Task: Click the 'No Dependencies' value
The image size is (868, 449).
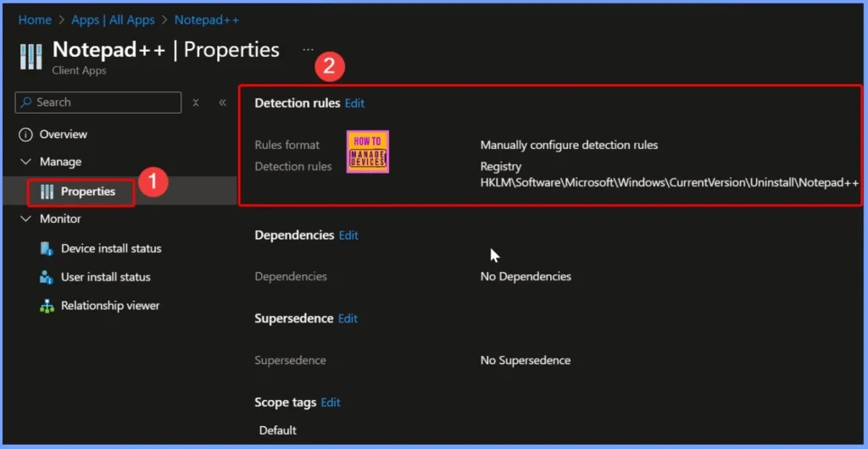Action: pyautogui.click(x=526, y=276)
